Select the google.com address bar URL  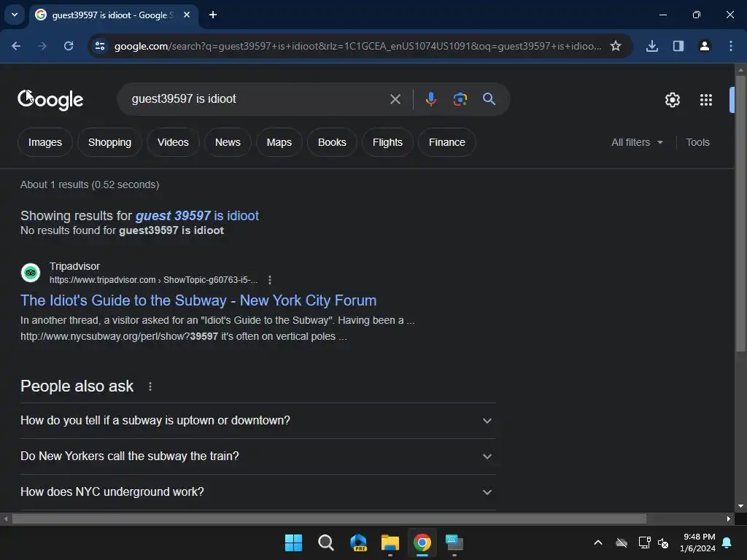coord(357,46)
